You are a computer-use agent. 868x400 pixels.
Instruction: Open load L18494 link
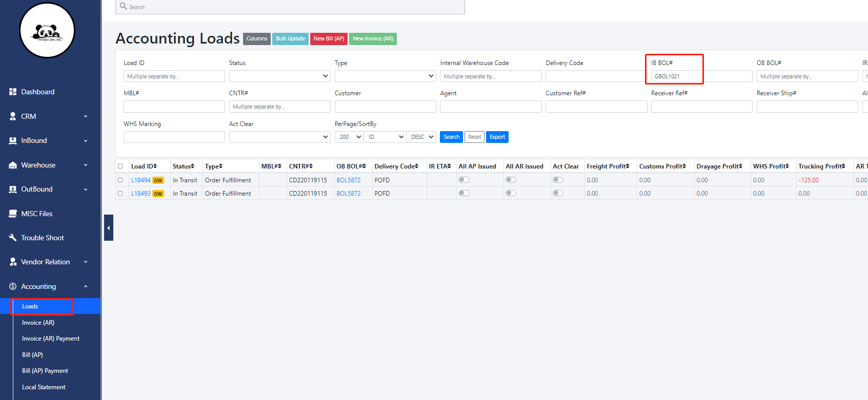tap(140, 180)
